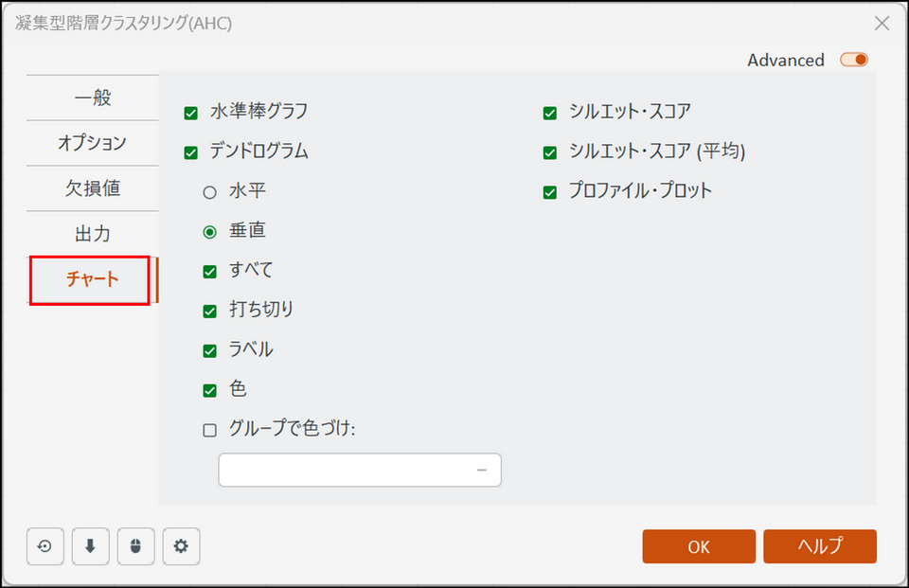Open the 出力 tab
Image resolution: width=909 pixels, height=588 pixels.
93,233
